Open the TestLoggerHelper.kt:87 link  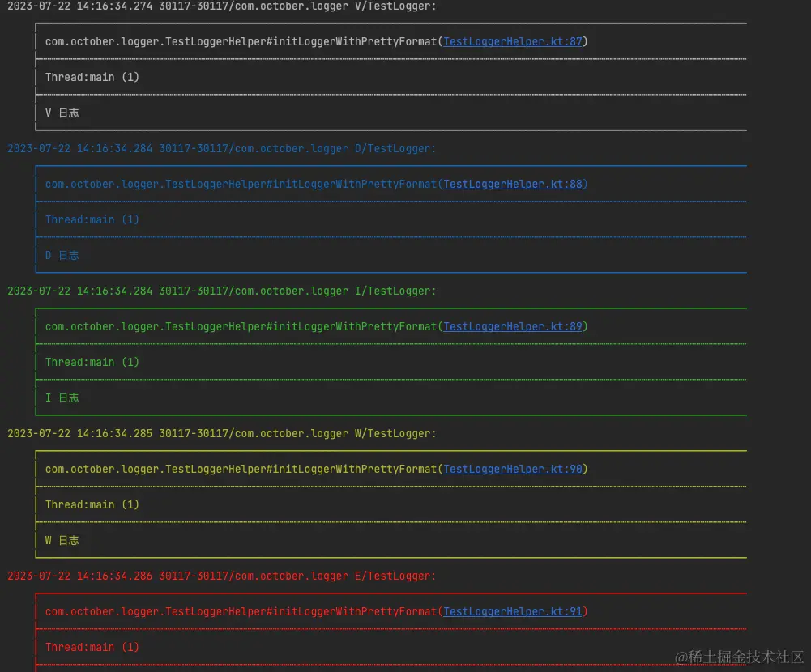tap(513, 42)
